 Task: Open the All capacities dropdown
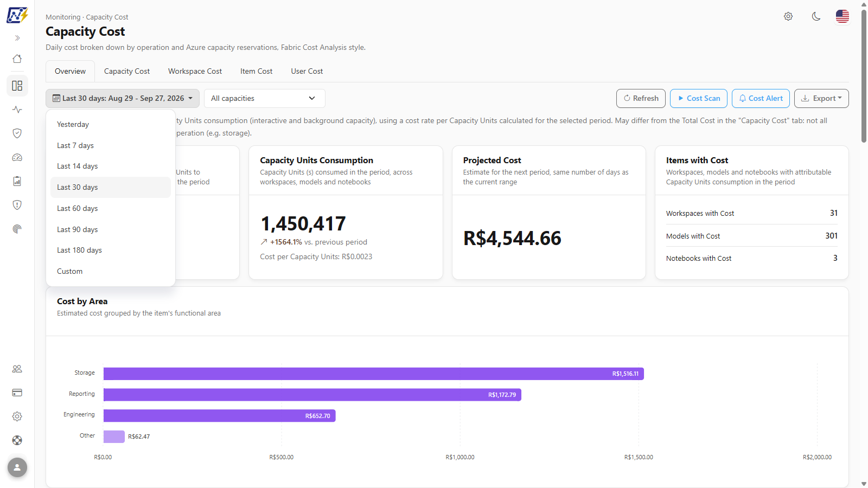265,98
